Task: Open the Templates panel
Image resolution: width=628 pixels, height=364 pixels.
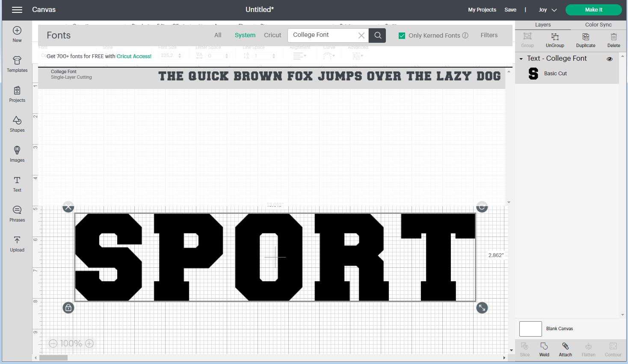Action: click(x=17, y=64)
